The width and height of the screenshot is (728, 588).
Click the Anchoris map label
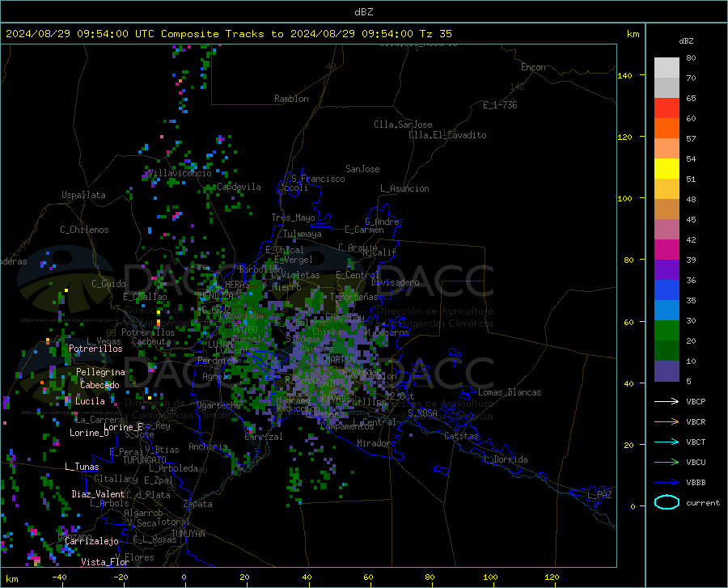coord(208,446)
